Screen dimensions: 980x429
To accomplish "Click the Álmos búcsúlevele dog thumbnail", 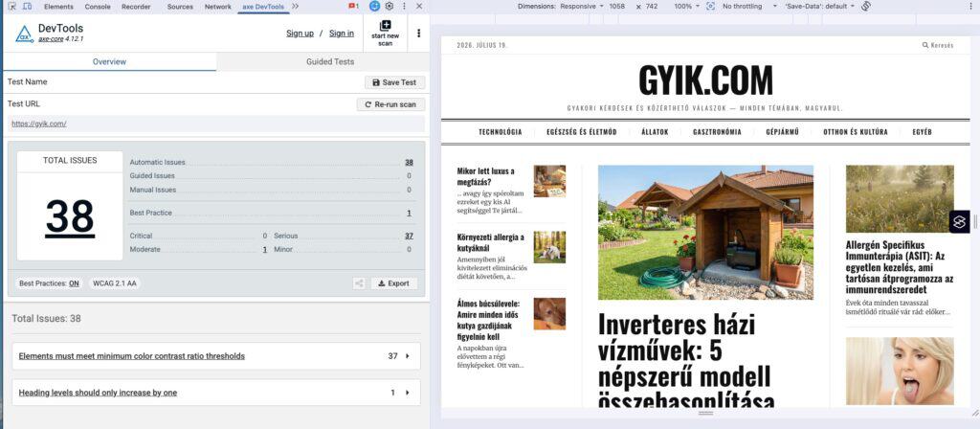I will 549,314.
